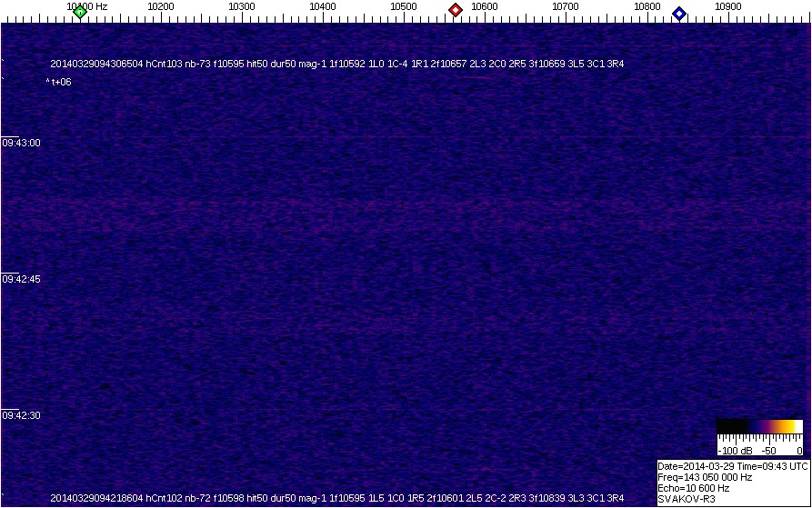The height and width of the screenshot is (508, 812).
Task: Click the Echo=10 600 Hz text
Action: click(x=693, y=488)
